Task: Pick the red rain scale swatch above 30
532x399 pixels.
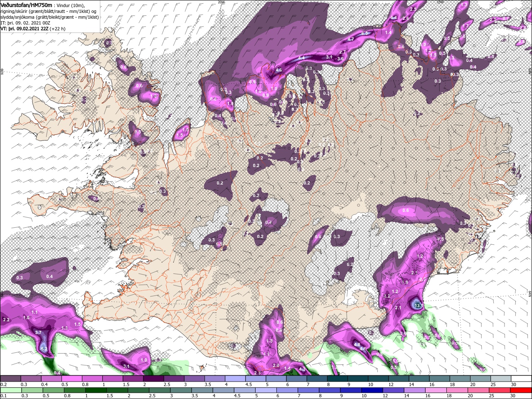Action: pos(521,390)
